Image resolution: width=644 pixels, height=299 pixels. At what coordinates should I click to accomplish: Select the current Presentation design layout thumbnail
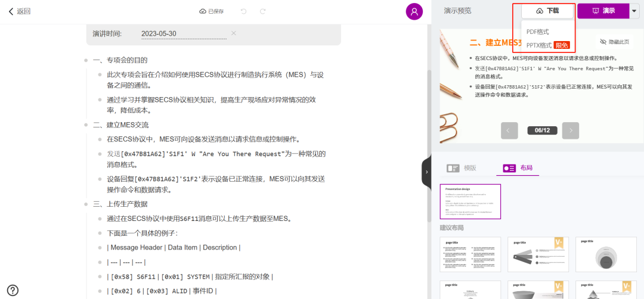[x=470, y=201]
